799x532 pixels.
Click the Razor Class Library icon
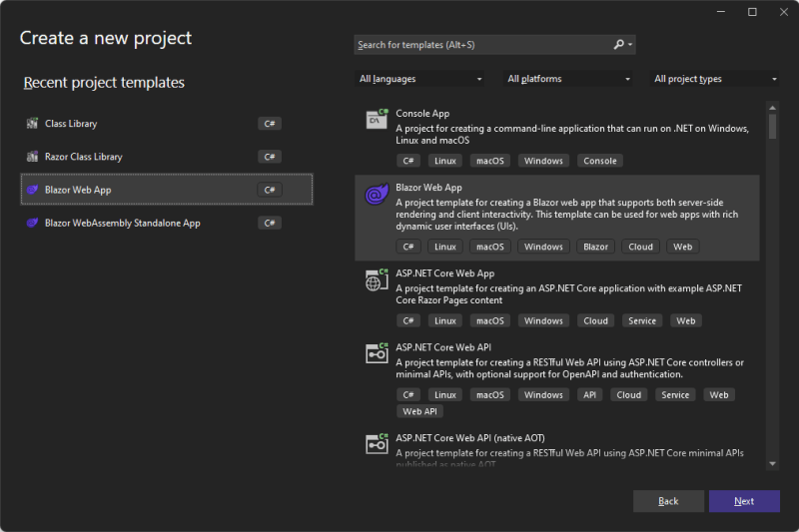click(x=32, y=157)
